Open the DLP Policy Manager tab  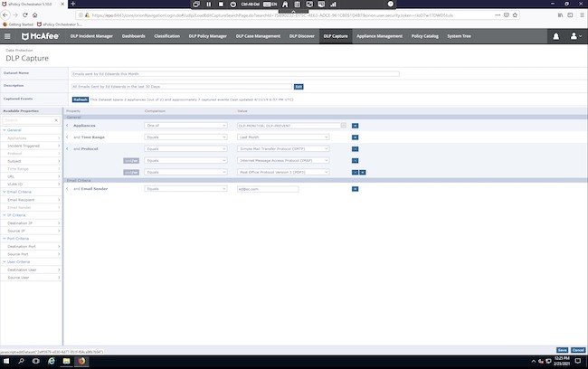pos(208,36)
